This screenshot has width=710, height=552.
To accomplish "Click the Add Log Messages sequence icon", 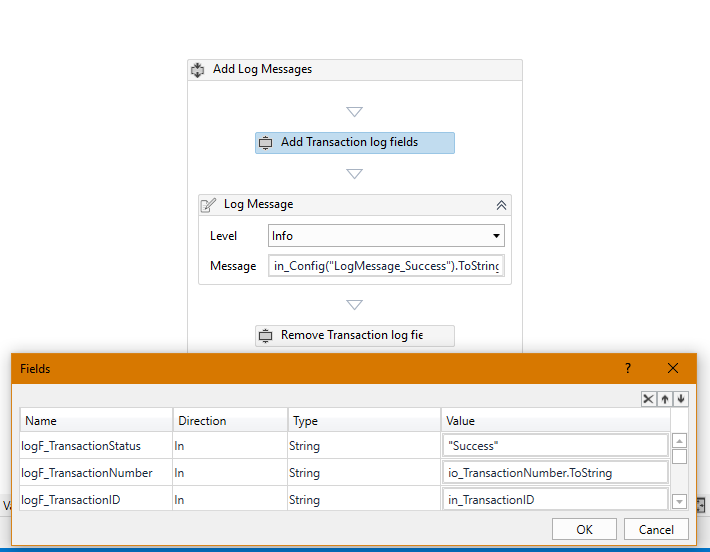I will click(197, 70).
